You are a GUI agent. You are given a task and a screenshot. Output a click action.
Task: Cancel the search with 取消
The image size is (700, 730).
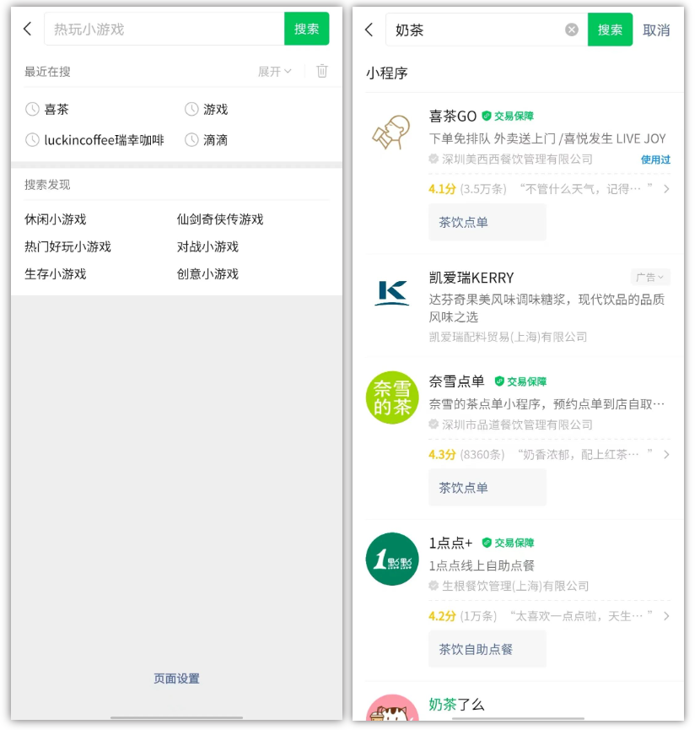click(x=656, y=30)
